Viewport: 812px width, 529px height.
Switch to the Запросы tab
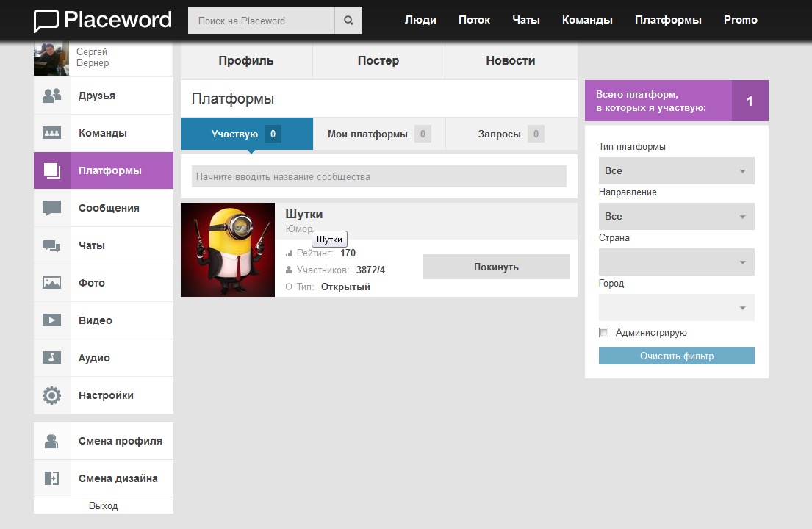pyautogui.click(x=511, y=134)
